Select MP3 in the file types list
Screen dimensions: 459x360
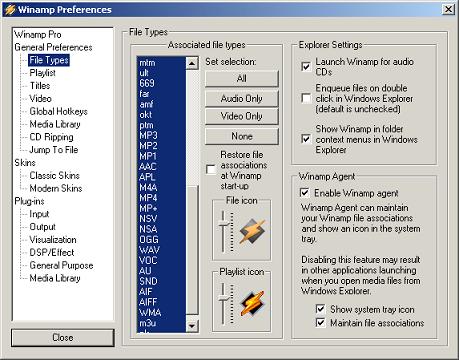161,135
